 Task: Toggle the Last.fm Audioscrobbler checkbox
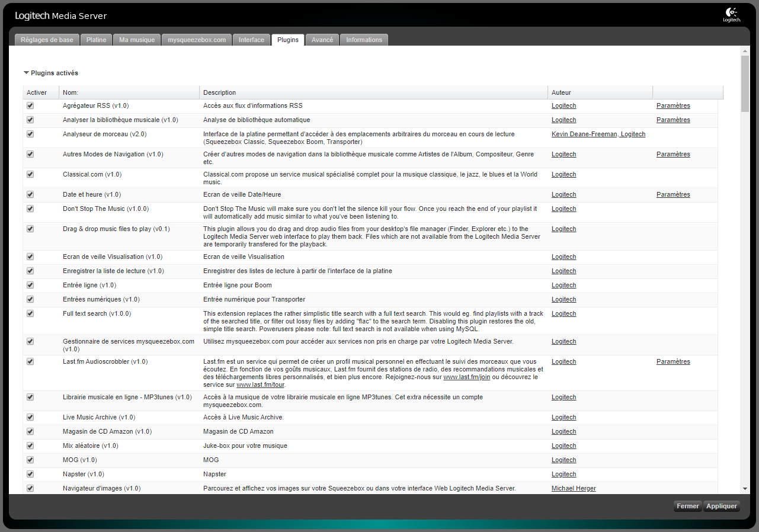click(x=30, y=361)
